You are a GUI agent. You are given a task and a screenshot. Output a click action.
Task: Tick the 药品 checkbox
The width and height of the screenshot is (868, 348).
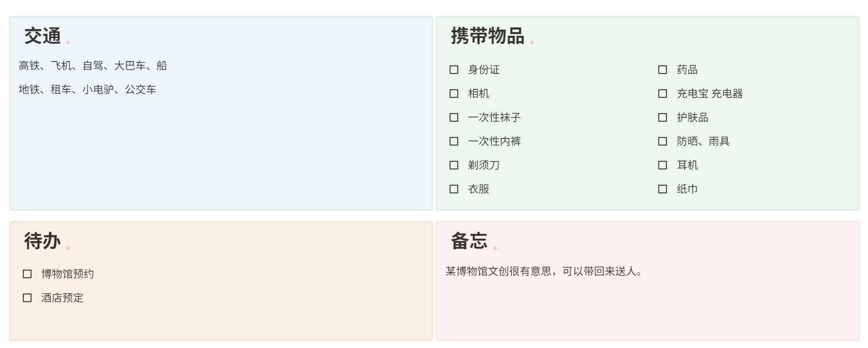click(662, 70)
